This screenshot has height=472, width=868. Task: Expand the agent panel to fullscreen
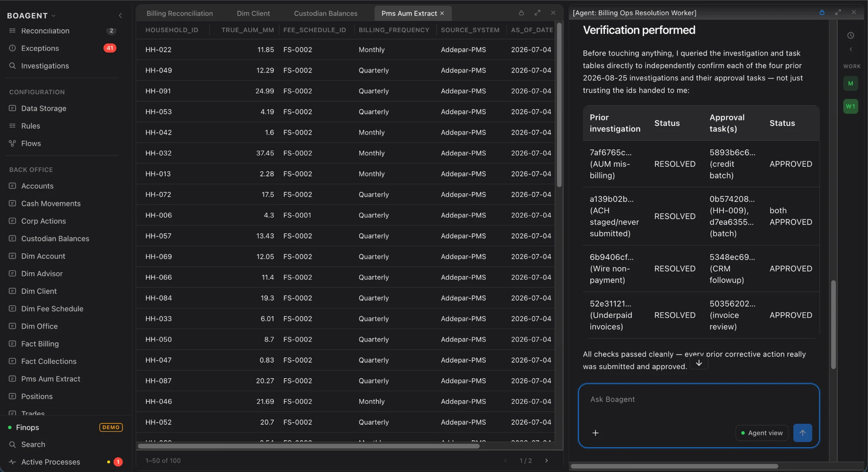(838, 13)
